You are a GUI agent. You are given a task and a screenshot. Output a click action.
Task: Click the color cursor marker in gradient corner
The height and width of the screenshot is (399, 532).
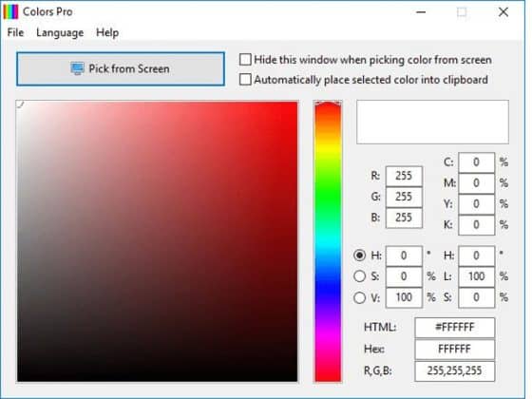point(20,104)
